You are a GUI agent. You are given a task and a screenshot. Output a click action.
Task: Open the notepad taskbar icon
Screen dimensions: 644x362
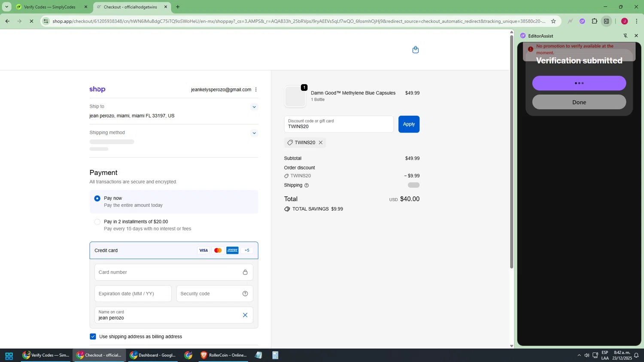(258, 355)
